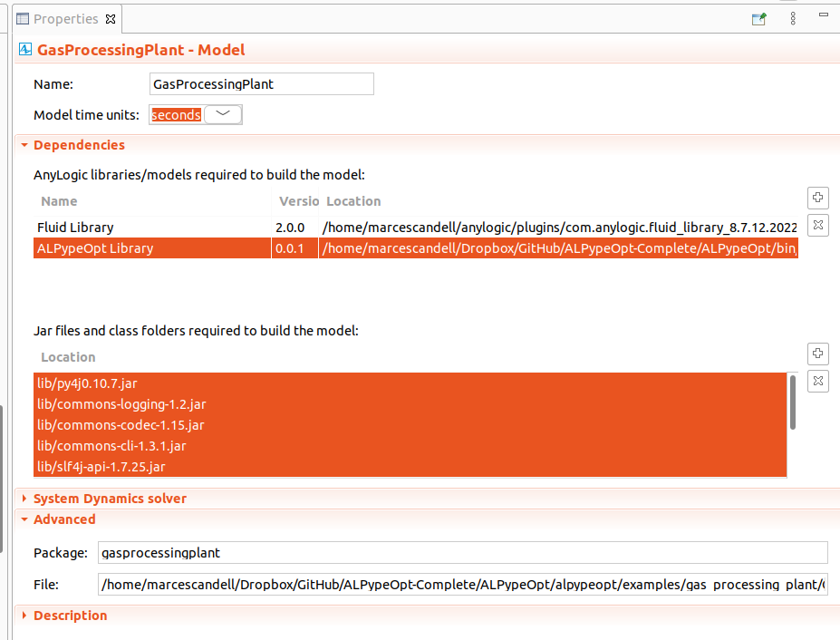Click the File path field

(x=463, y=585)
